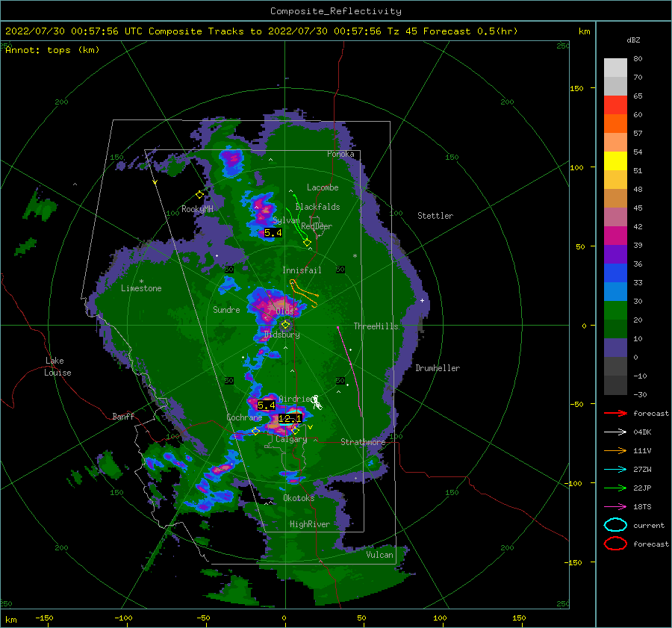672x628 pixels.
Task: Click the Sylvan label
Action: [x=286, y=220]
